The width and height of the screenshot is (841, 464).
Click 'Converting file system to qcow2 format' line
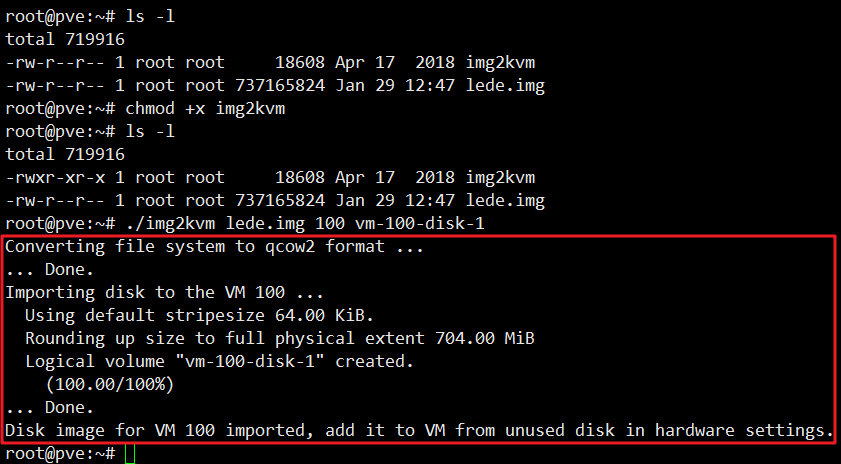215,247
